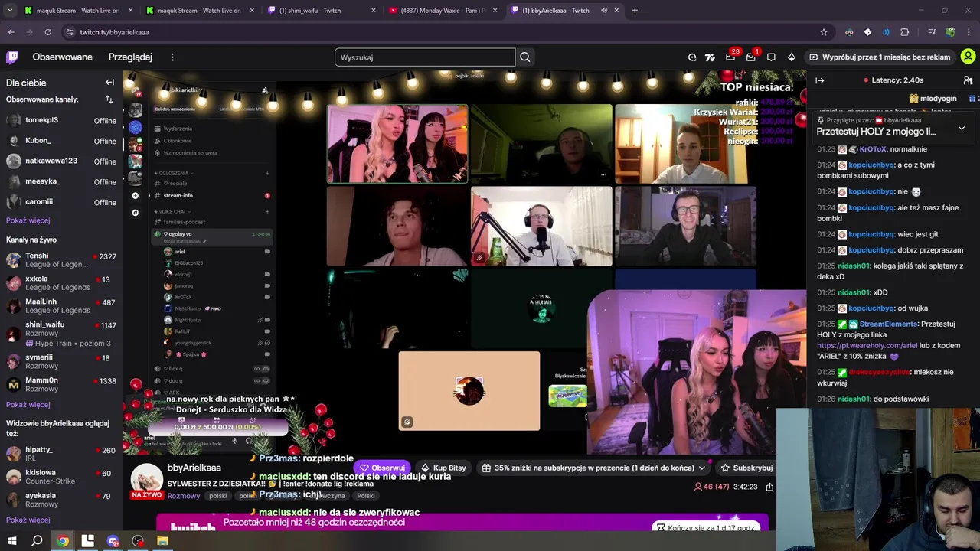The width and height of the screenshot is (980, 551).
Task: View site information next to URL
Action: [70, 32]
